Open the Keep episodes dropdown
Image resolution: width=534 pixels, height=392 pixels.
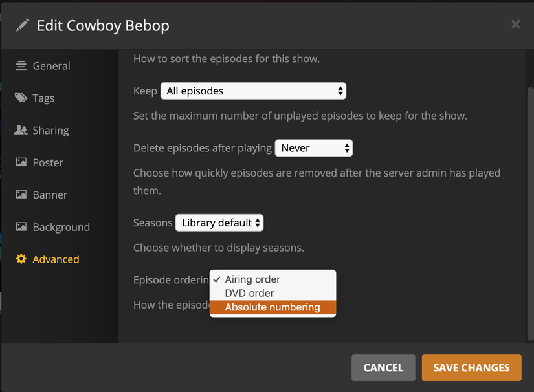click(x=253, y=91)
